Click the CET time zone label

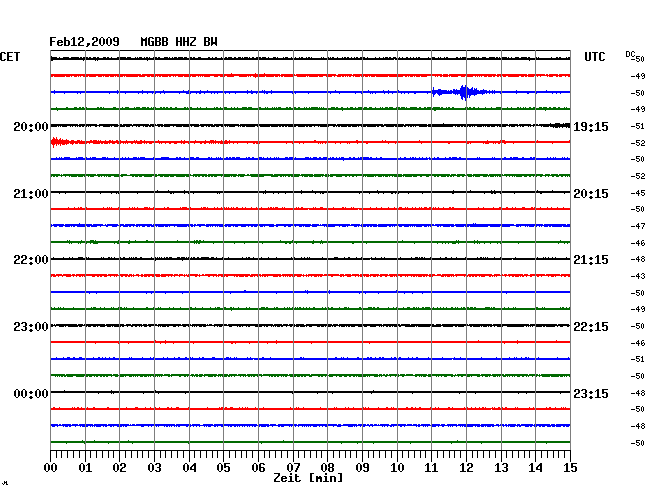[x=10, y=57]
